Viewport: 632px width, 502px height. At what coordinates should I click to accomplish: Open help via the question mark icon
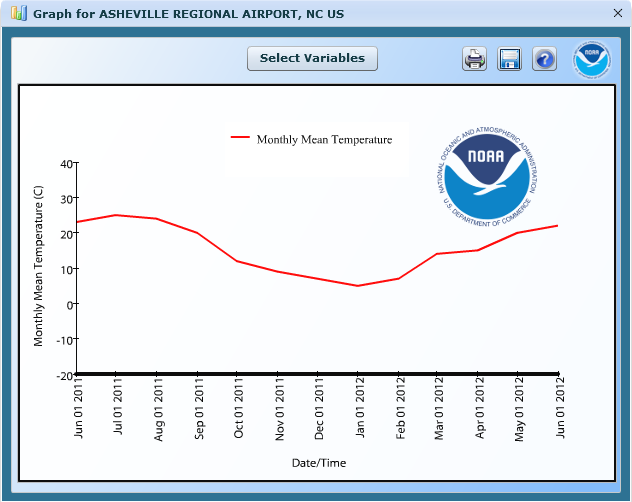(545, 59)
